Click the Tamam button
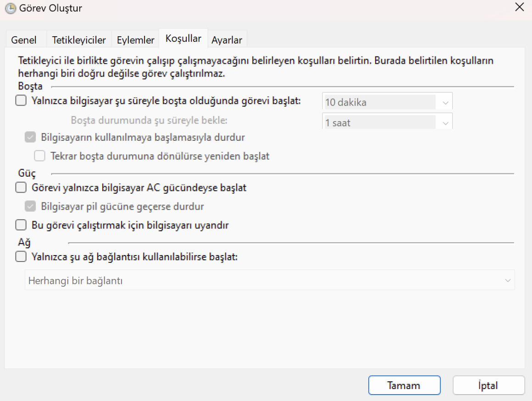 pos(405,385)
